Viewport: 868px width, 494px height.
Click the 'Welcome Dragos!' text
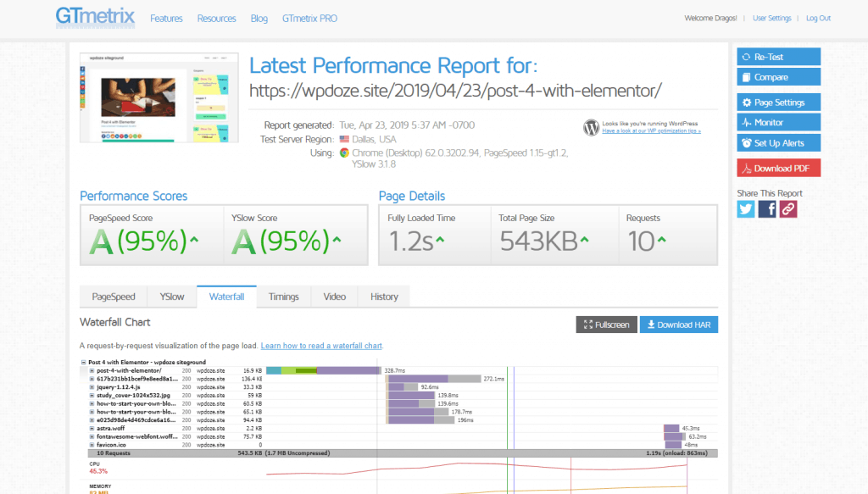point(711,19)
